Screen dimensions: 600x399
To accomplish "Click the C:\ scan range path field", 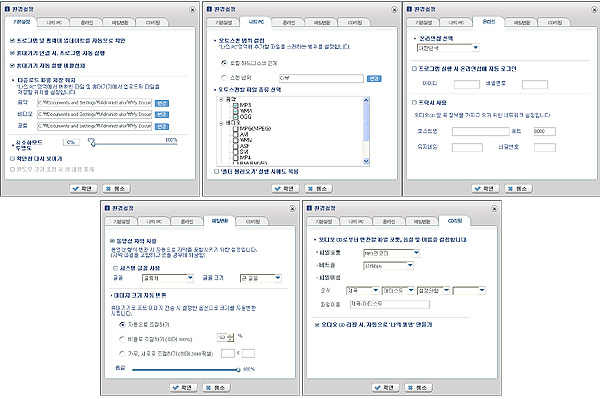I will pos(321,78).
